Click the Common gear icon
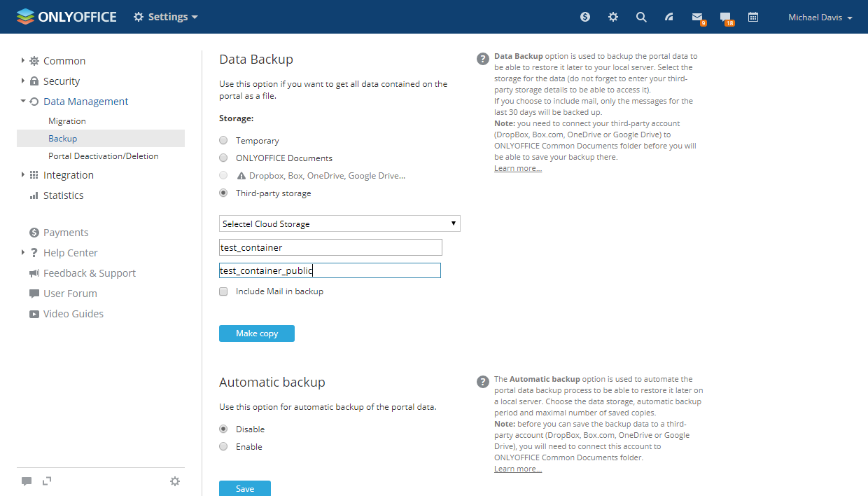Viewport: 868px width, 496px height. tap(34, 61)
